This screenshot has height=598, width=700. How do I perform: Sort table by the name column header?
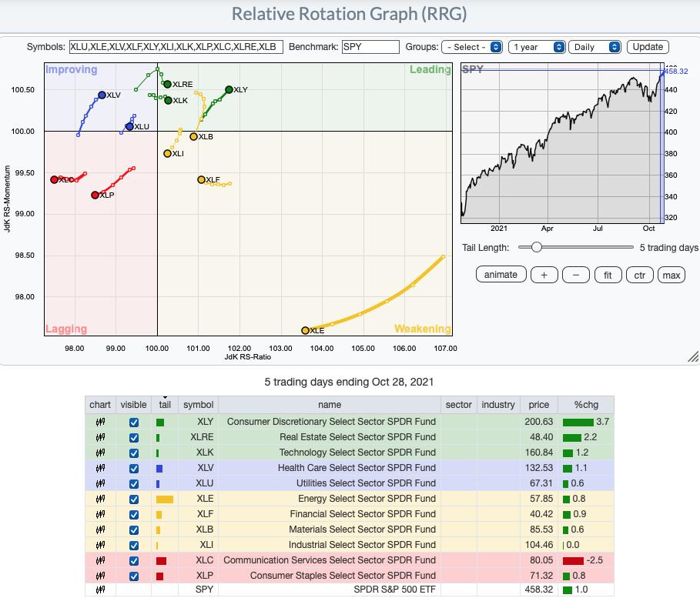point(330,405)
